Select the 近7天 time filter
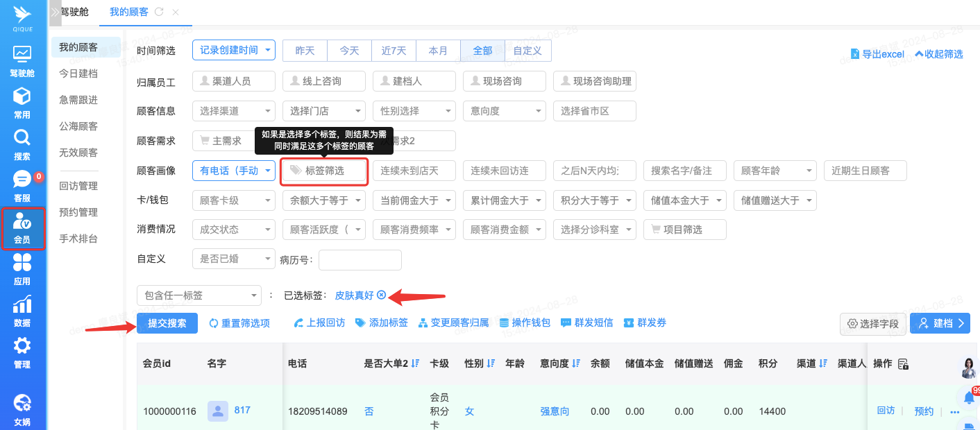The height and width of the screenshot is (430, 980). click(394, 51)
